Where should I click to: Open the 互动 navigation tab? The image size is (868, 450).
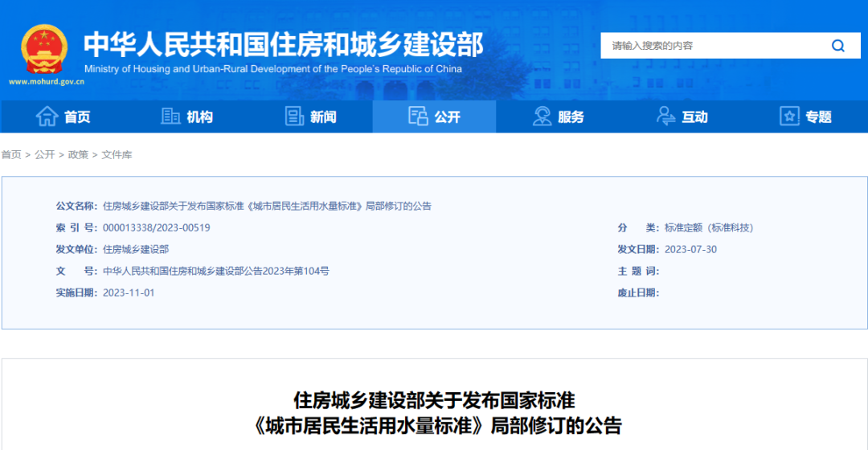[682, 117]
